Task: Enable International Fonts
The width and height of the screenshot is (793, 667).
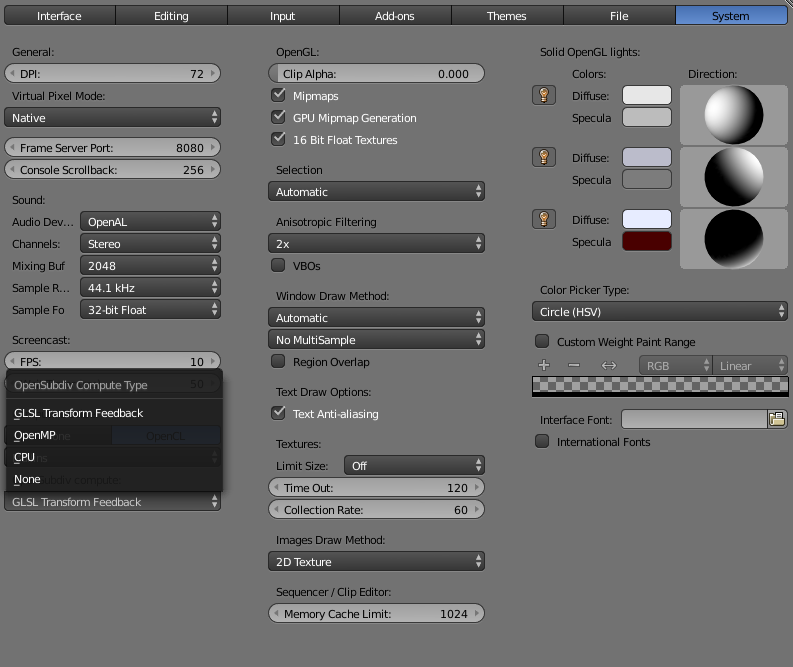Action: pos(542,441)
